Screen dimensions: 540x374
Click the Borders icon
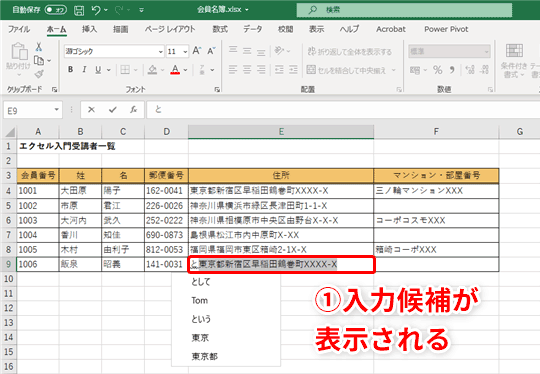[x=125, y=70]
